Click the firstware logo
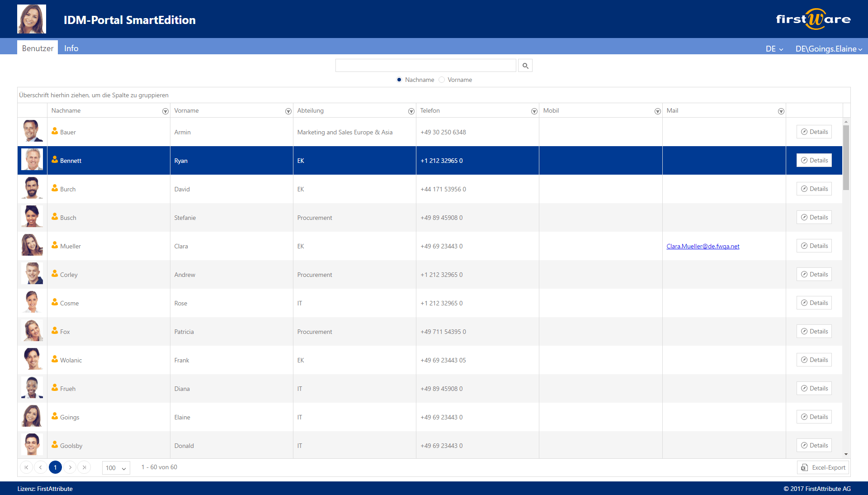The height and width of the screenshot is (495, 868). [813, 19]
